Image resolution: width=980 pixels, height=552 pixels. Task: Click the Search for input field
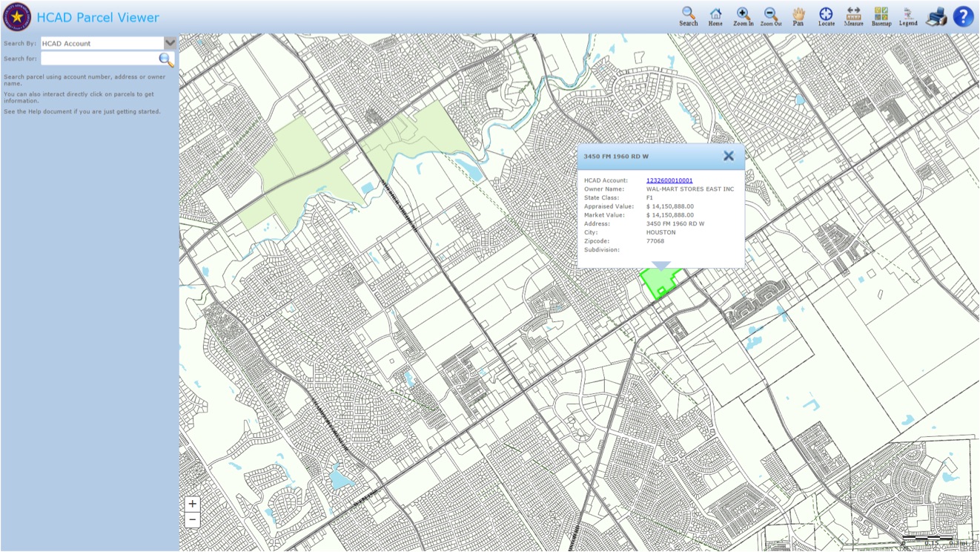pos(99,59)
